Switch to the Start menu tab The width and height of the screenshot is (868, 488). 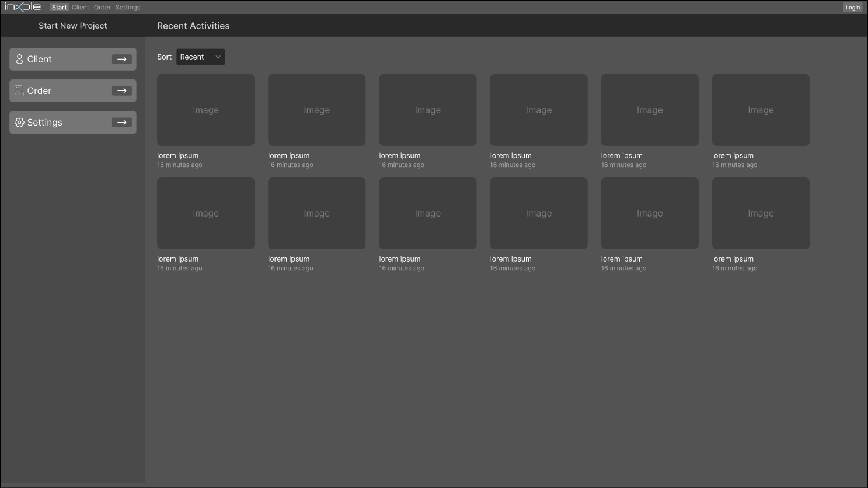click(x=59, y=8)
